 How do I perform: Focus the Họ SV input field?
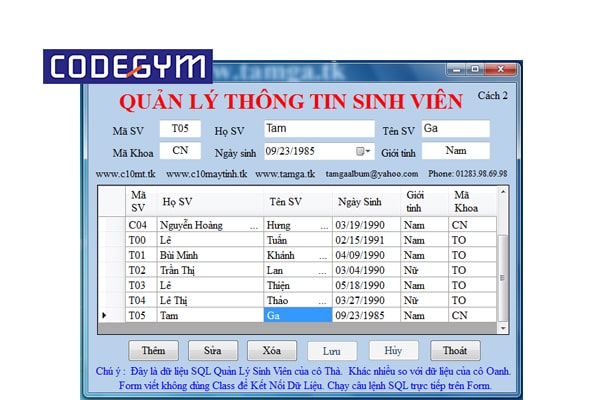coord(319,128)
